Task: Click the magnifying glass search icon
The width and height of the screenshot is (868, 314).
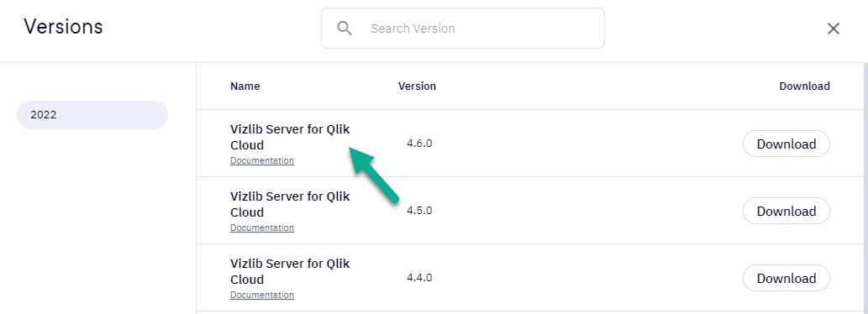Action: pyautogui.click(x=345, y=29)
